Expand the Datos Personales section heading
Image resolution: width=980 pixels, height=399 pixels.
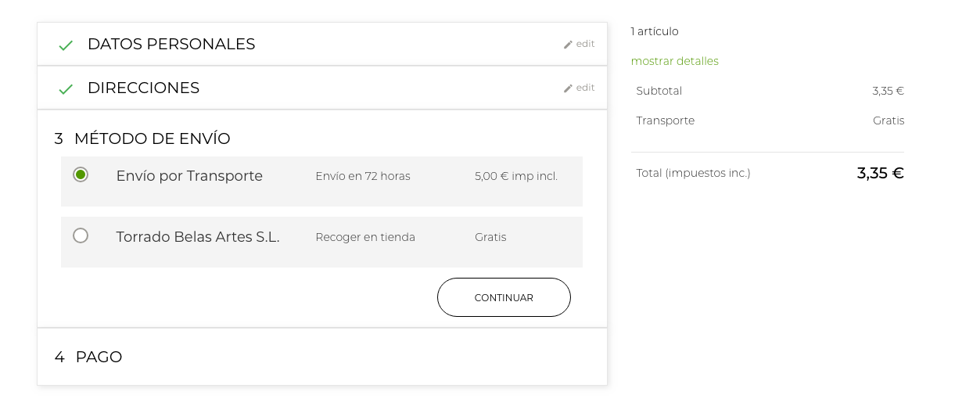171,45
